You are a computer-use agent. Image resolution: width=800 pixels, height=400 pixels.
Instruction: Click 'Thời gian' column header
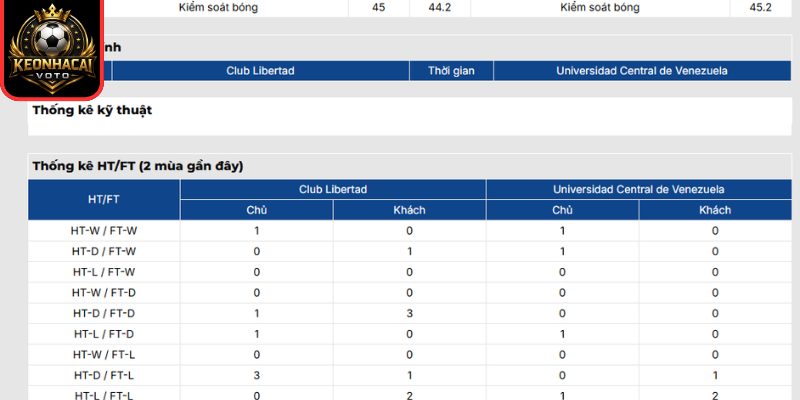click(x=451, y=71)
